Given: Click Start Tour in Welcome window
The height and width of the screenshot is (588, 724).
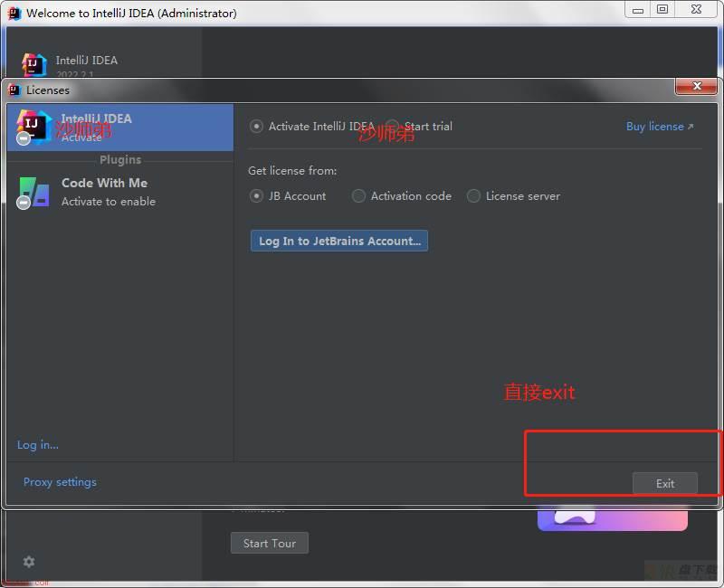Looking at the screenshot, I should click(270, 544).
